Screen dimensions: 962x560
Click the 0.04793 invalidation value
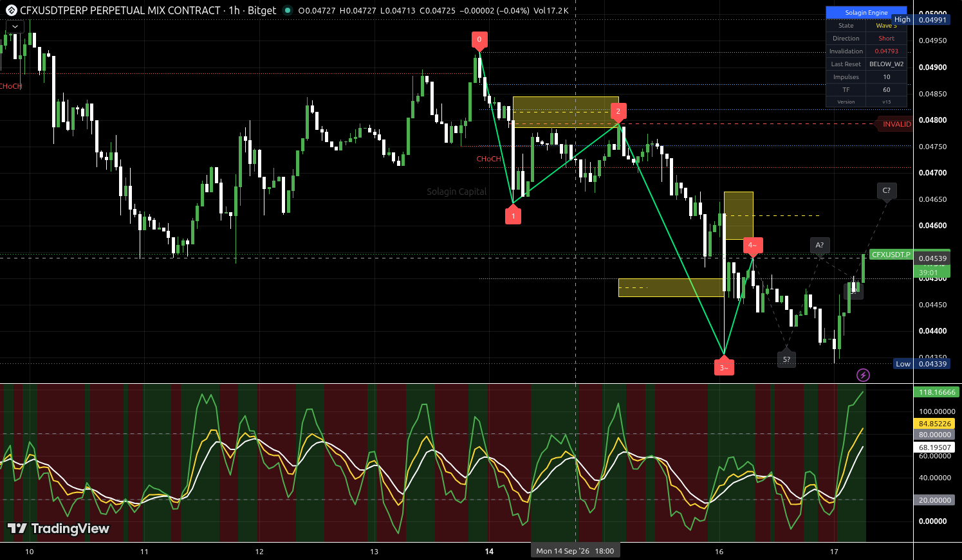(x=886, y=51)
